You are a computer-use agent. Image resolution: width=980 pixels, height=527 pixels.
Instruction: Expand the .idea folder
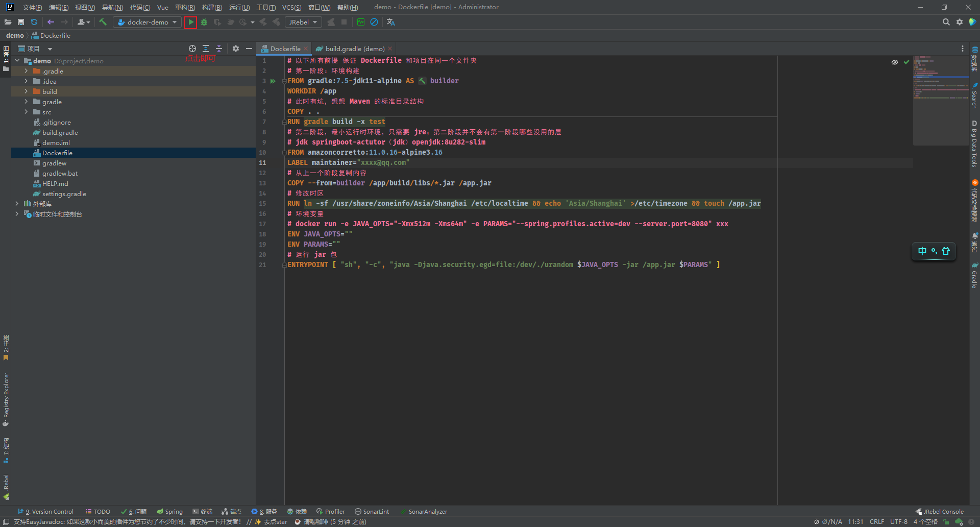(26, 81)
